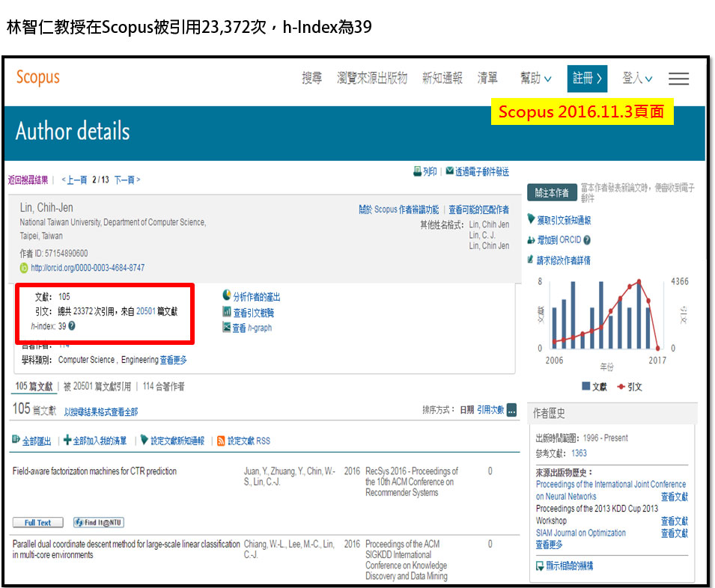
Task: Click 返回搜尋結果 back to results link
Action: click(x=28, y=180)
